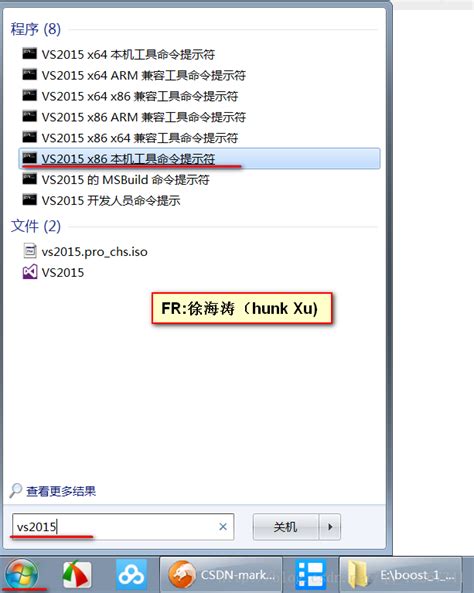Viewport: 474px width, 593px height.
Task: Click the VS2015 x86 ARM 兼容工具 console icon
Action: [30, 116]
